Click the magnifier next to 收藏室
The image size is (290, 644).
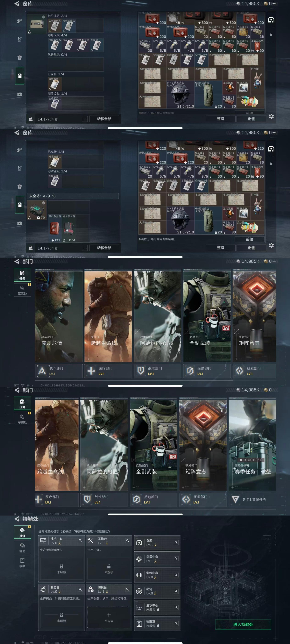[176, 624]
